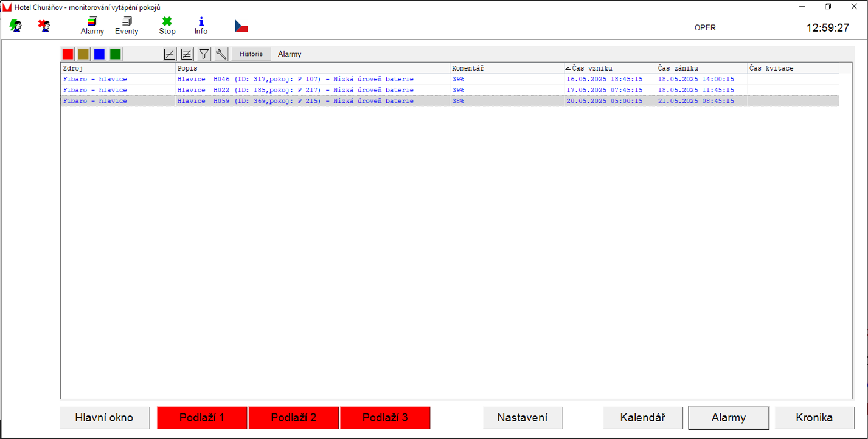
Task: Open the Kalendář page
Action: click(x=642, y=418)
